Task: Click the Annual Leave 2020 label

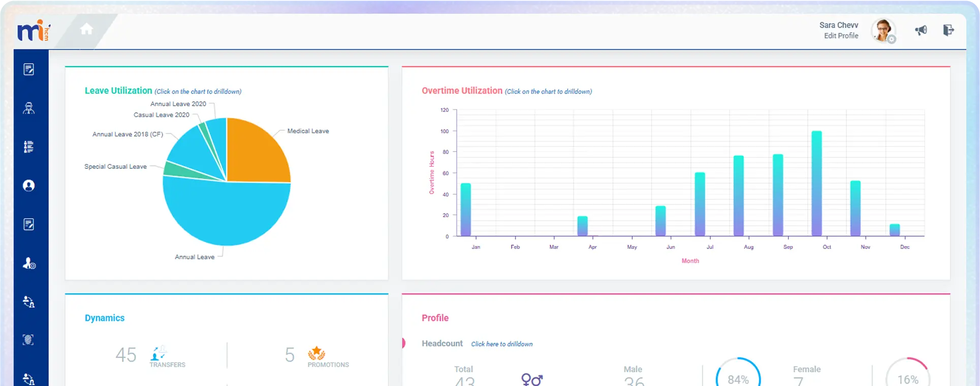Action: coord(178,104)
